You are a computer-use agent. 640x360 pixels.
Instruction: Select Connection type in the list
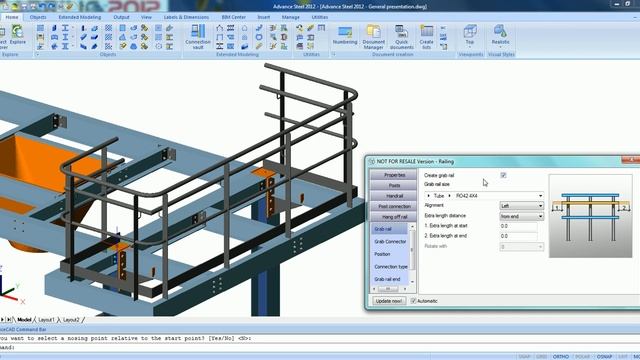pos(390,267)
